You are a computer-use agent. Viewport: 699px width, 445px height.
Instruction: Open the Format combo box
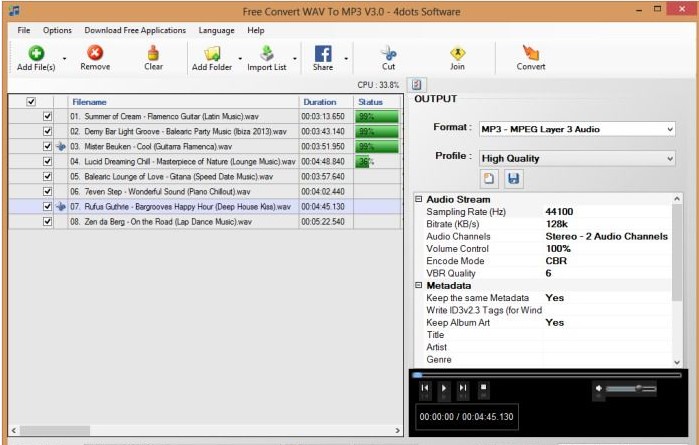click(x=577, y=129)
